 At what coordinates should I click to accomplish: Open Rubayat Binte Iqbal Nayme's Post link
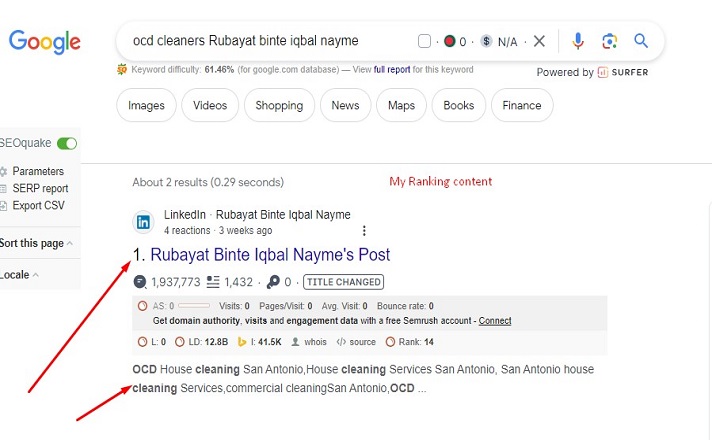pyautogui.click(x=270, y=255)
